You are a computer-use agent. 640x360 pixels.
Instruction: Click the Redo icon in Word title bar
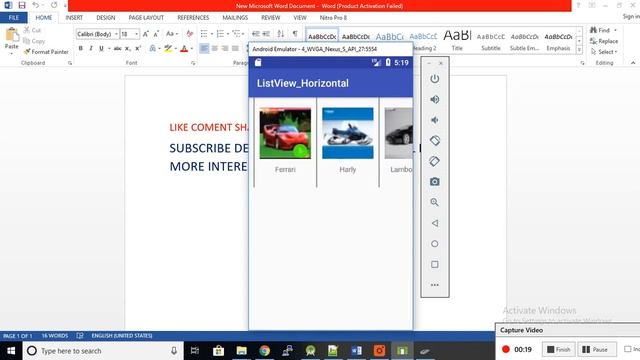(54, 5)
